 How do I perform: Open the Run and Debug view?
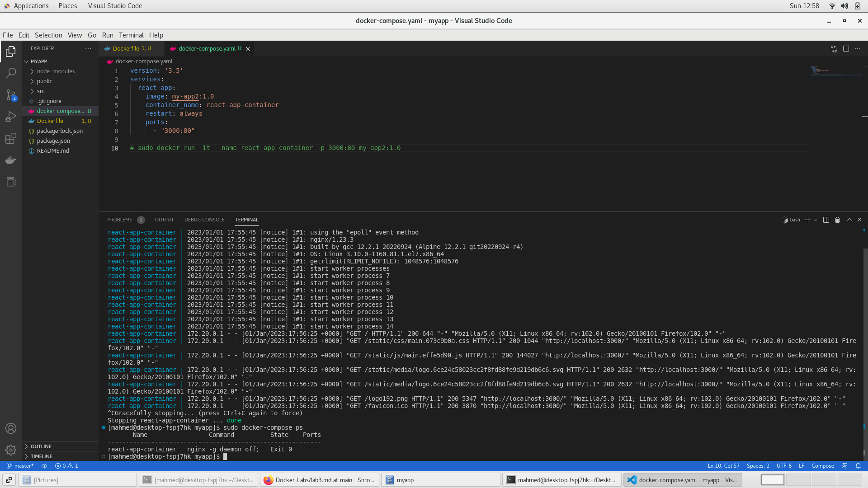(x=11, y=117)
